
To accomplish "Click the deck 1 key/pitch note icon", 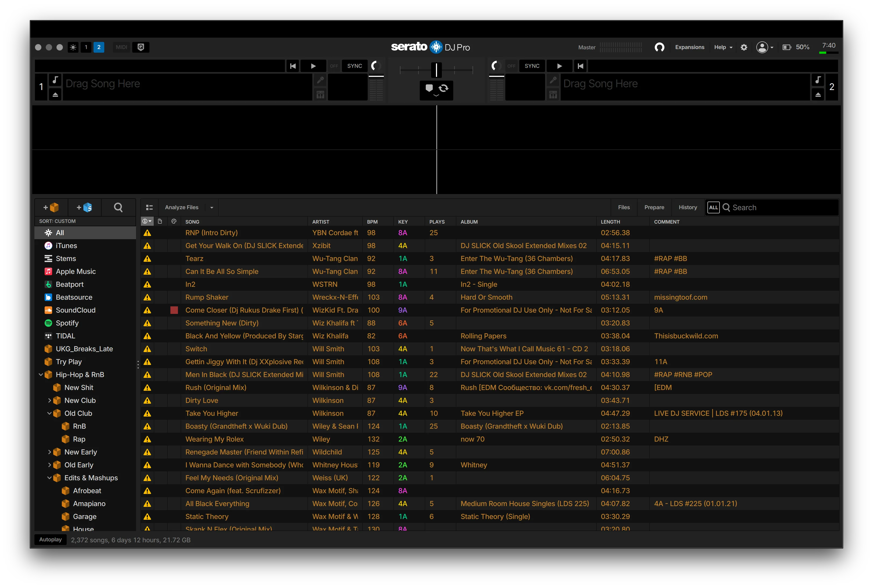I will [55, 80].
